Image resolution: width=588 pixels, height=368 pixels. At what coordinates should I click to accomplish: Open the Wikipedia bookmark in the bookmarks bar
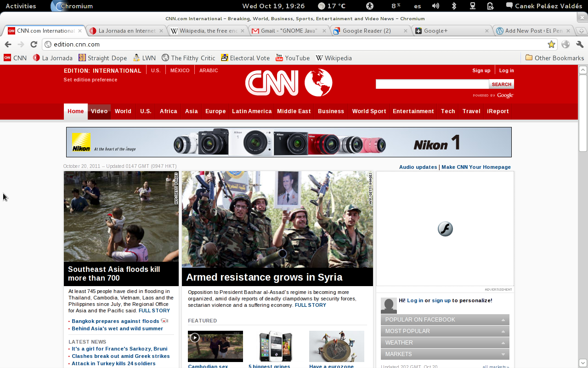pyautogui.click(x=334, y=58)
